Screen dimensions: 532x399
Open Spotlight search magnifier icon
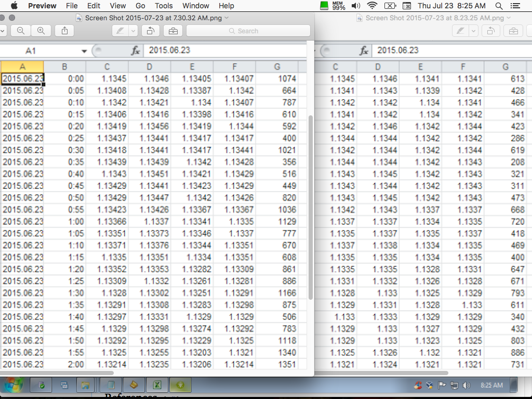pos(499,6)
